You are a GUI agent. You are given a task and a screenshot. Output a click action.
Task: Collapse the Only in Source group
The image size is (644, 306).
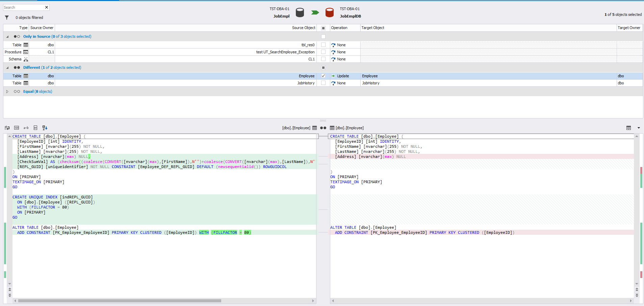click(7, 36)
